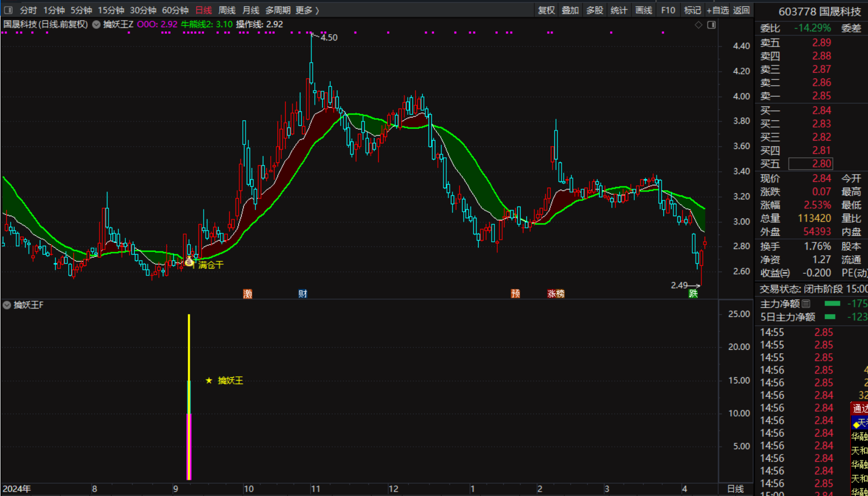Toggle the 复权 price adjustment
This screenshot has width=868, height=496.
(x=546, y=10)
